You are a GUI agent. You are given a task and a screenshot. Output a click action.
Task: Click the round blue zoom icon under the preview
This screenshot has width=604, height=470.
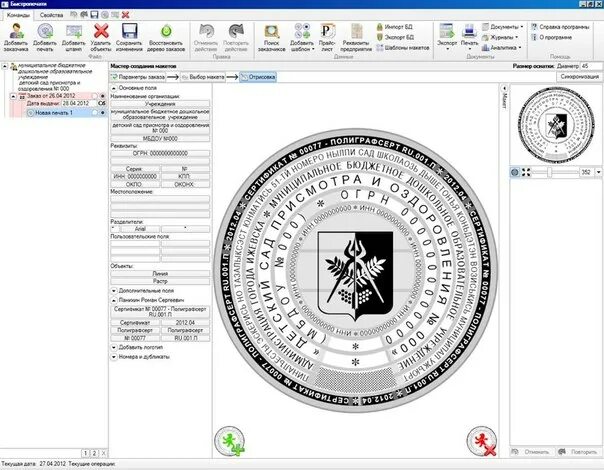[515, 172]
